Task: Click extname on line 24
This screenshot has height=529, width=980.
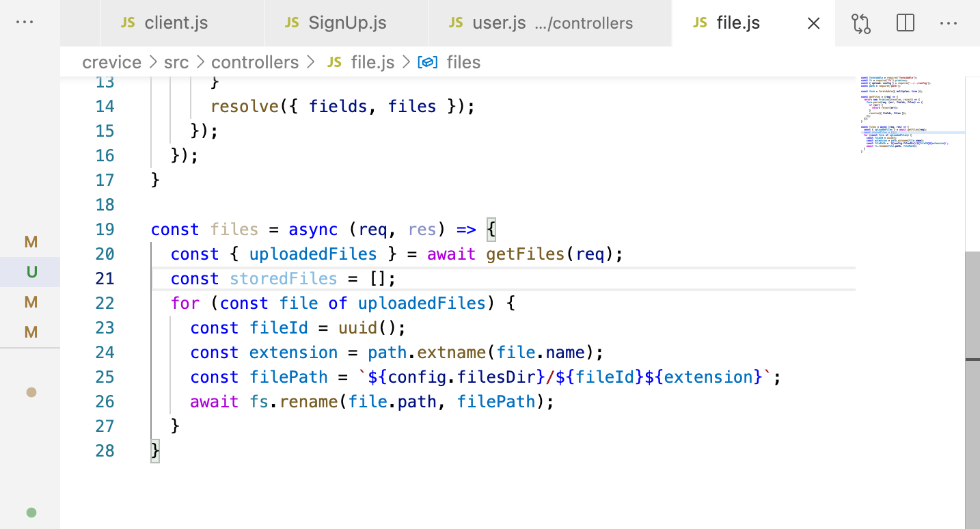Action: coord(451,353)
